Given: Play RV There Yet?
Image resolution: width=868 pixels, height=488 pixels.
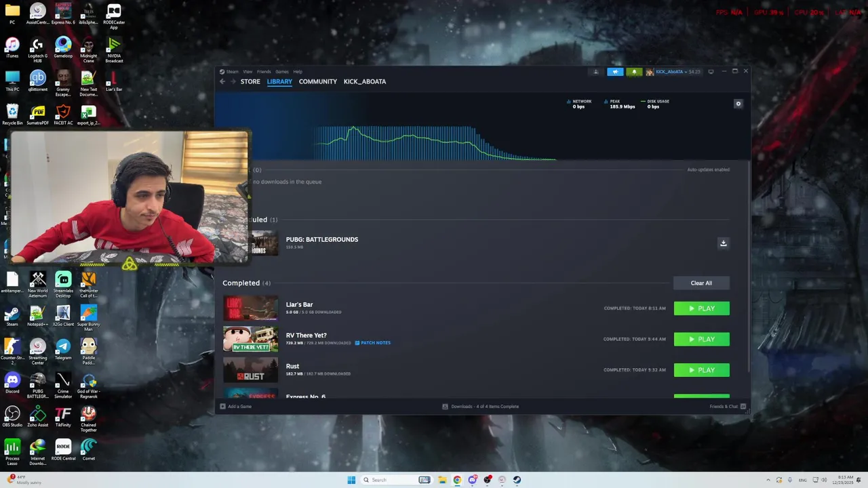Looking at the screenshot, I should [x=702, y=339].
